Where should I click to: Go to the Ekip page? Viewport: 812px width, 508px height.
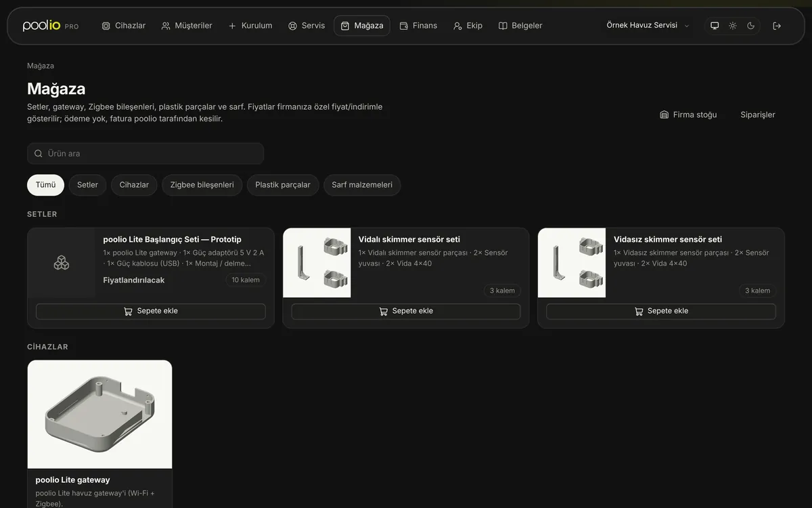(x=468, y=26)
